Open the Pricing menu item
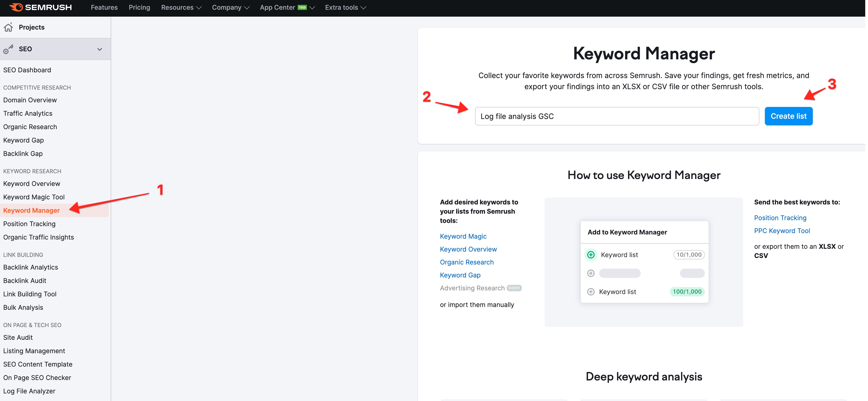Image resolution: width=868 pixels, height=401 pixels. coord(139,7)
